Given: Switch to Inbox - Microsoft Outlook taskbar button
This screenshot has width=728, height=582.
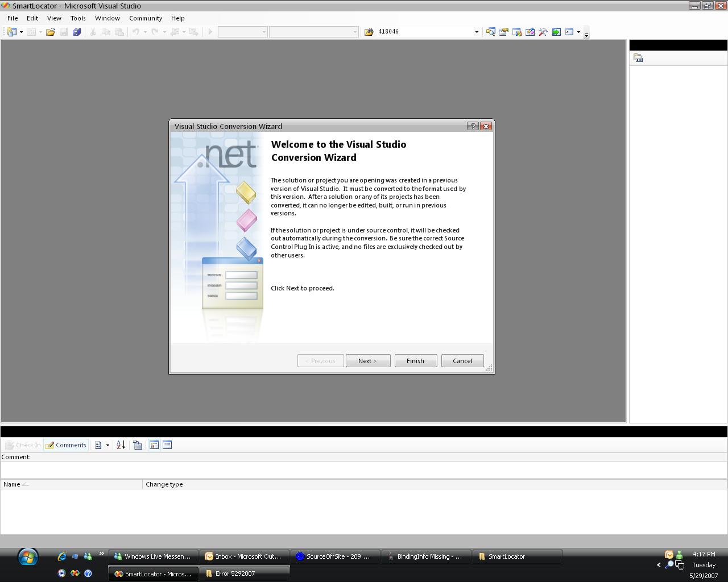Looking at the screenshot, I should pos(245,556).
